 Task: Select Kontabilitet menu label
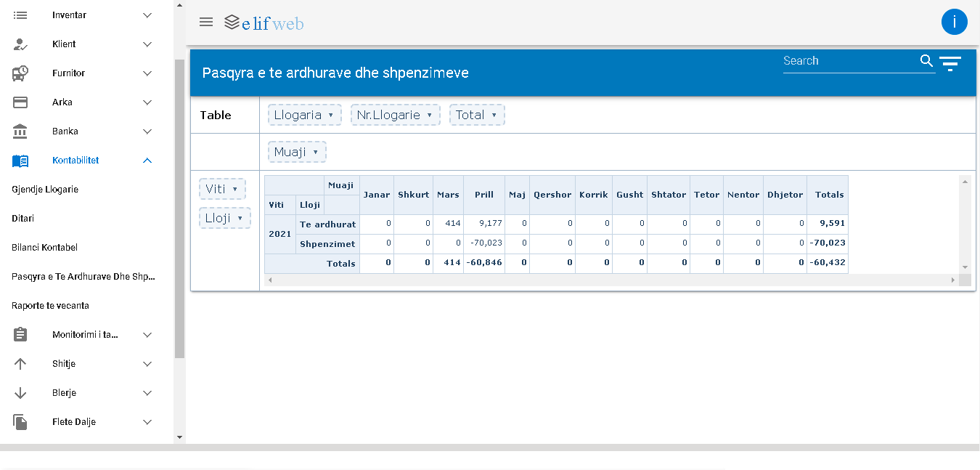[75, 161]
